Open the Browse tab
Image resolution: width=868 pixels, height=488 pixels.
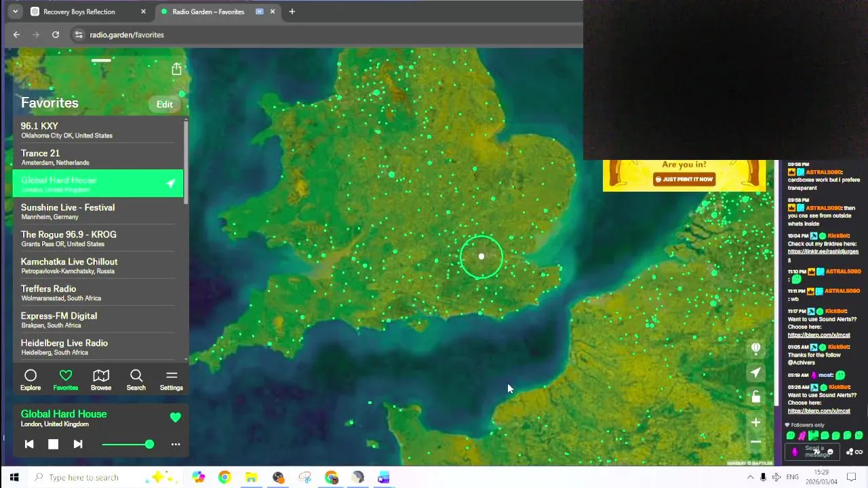(101, 380)
